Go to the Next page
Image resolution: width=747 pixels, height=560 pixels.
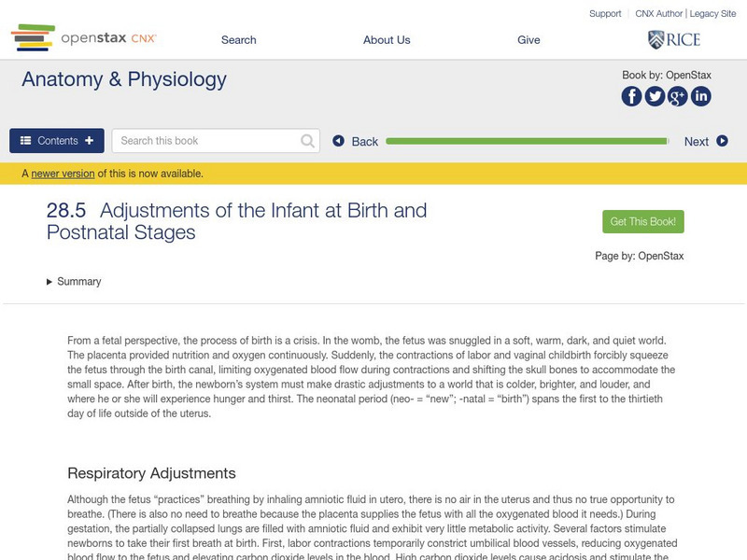(x=705, y=141)
